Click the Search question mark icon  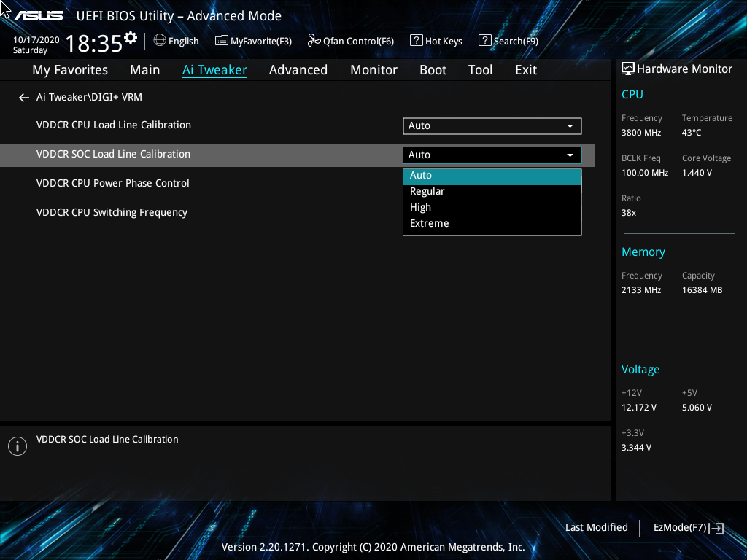[x=484, y=41]
